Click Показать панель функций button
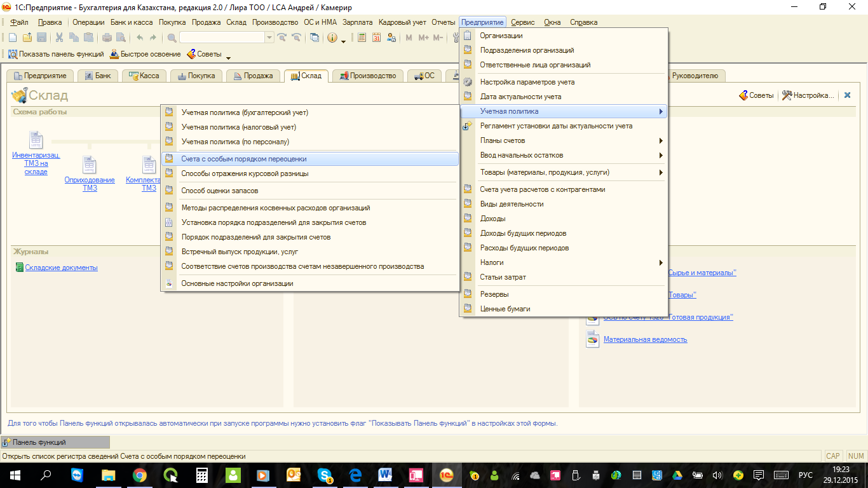 point(55,54)
